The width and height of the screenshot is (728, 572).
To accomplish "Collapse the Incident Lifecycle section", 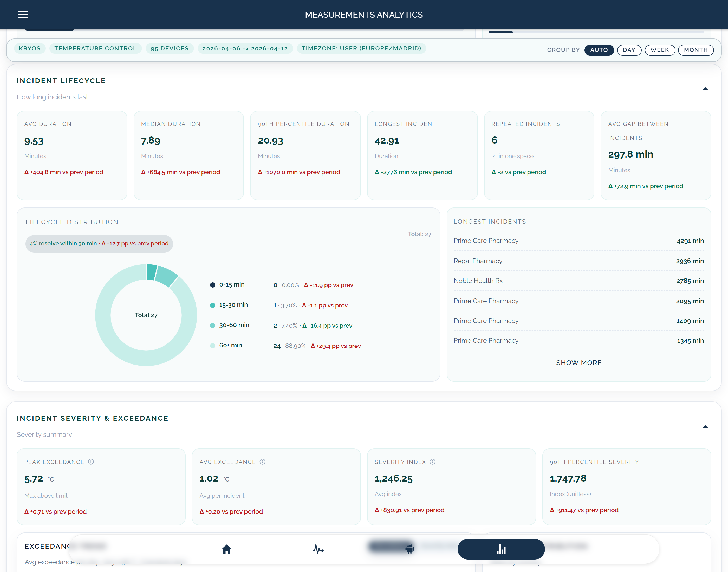I will coord(705,88).
